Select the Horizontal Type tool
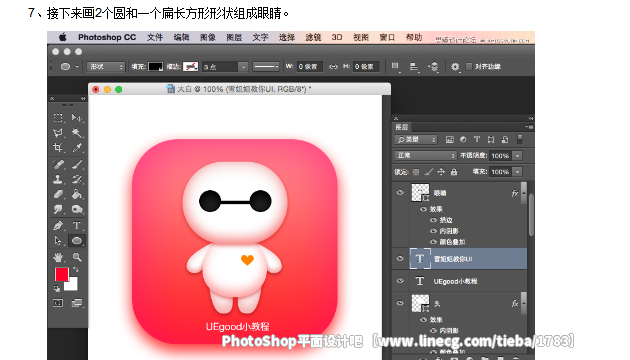Viewport: 630px width, 360px height. pyautogui.click(x=77, y=226)
